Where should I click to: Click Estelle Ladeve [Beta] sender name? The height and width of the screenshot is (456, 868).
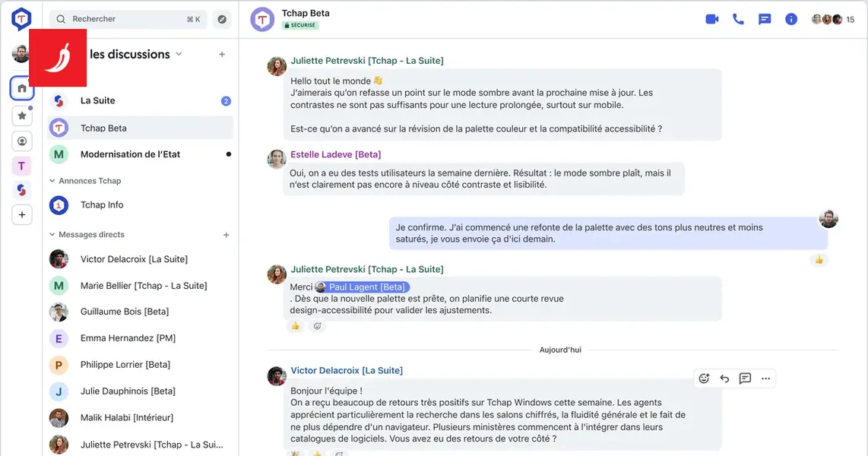point(335,154)
